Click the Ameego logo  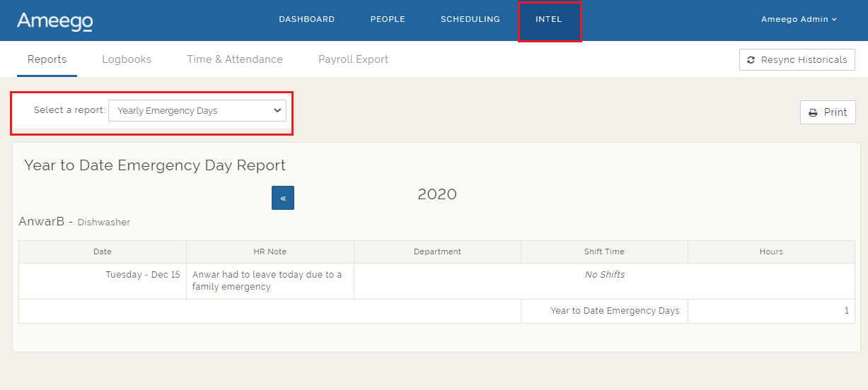(54, 21)
